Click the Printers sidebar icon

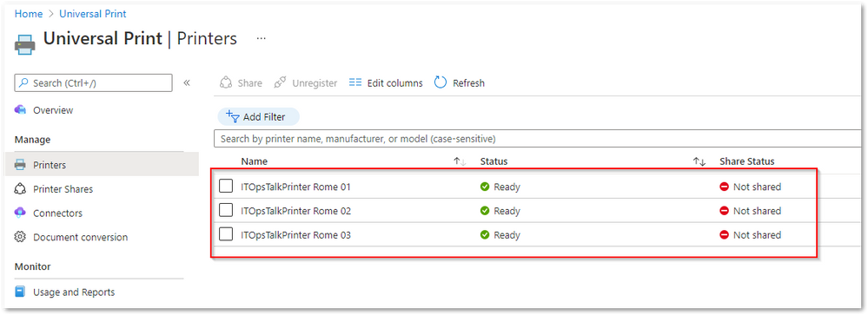coord(20,165)
